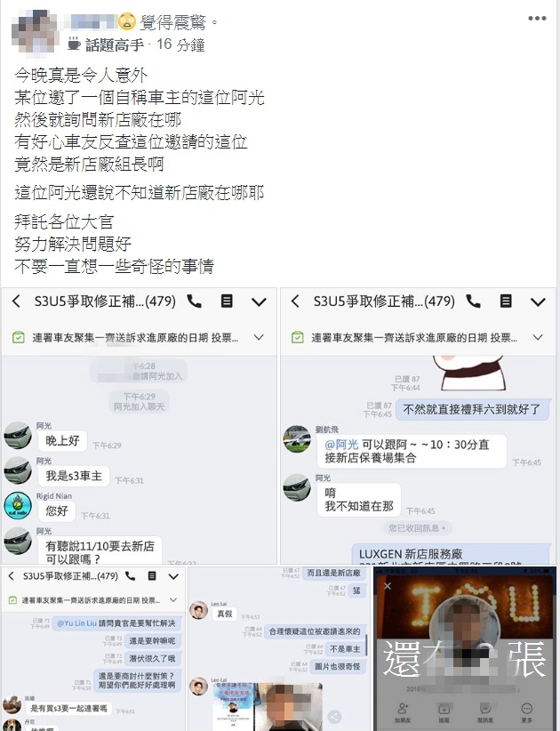Open notes icon in right chat header

[506, 301]
